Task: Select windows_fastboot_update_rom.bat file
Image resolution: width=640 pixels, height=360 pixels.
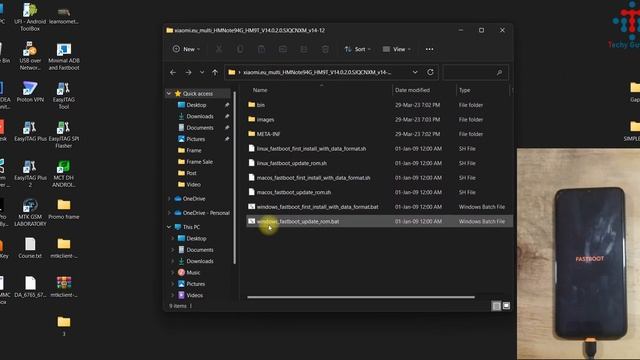Action: (379, 221)
